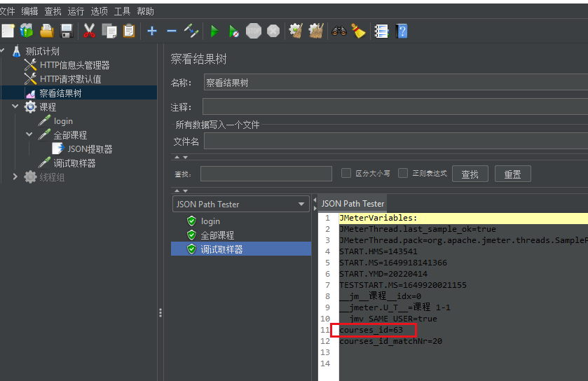
Task: Open the 编辑 menu
Action: 29,12
